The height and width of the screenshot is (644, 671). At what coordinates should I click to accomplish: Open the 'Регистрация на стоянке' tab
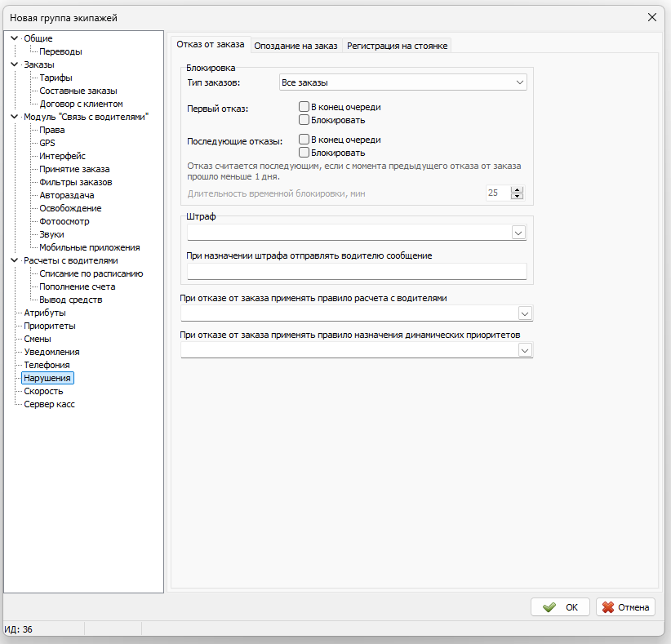[397, 46]
